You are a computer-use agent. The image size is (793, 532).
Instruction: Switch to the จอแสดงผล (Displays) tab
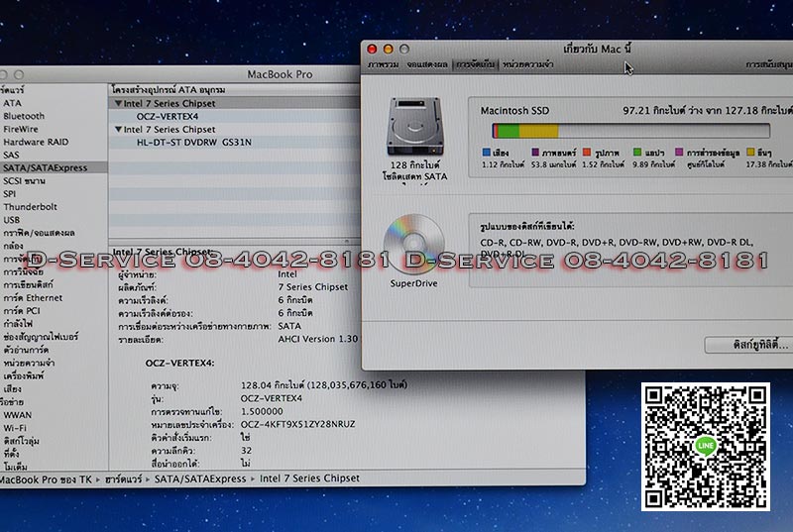click(427, 64)
